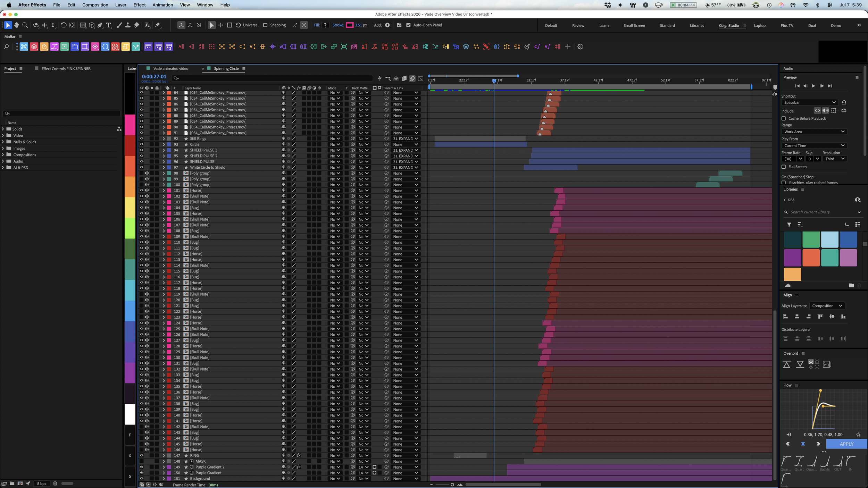Select the Hand tool in the toolbar
868x488 pixels.
click(x=16, y=25)
